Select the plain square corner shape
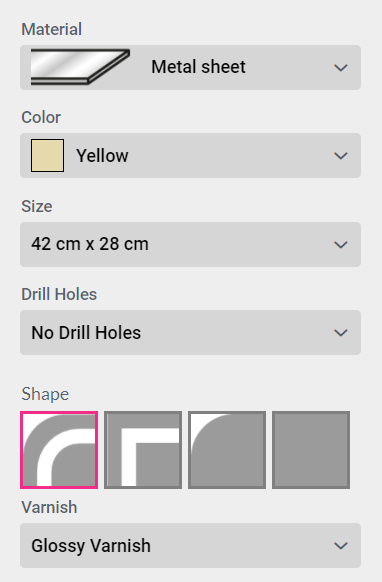 [x=311, y=449]
